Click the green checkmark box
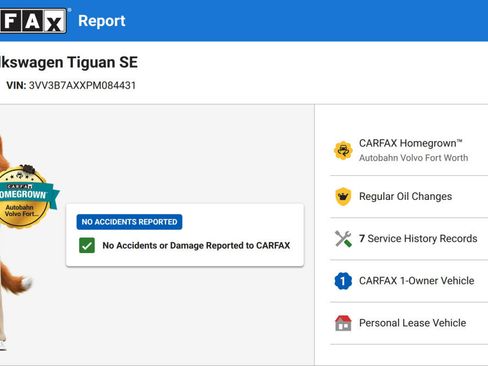Viewport: 488px width, 366px height. (x=87, y=245)
